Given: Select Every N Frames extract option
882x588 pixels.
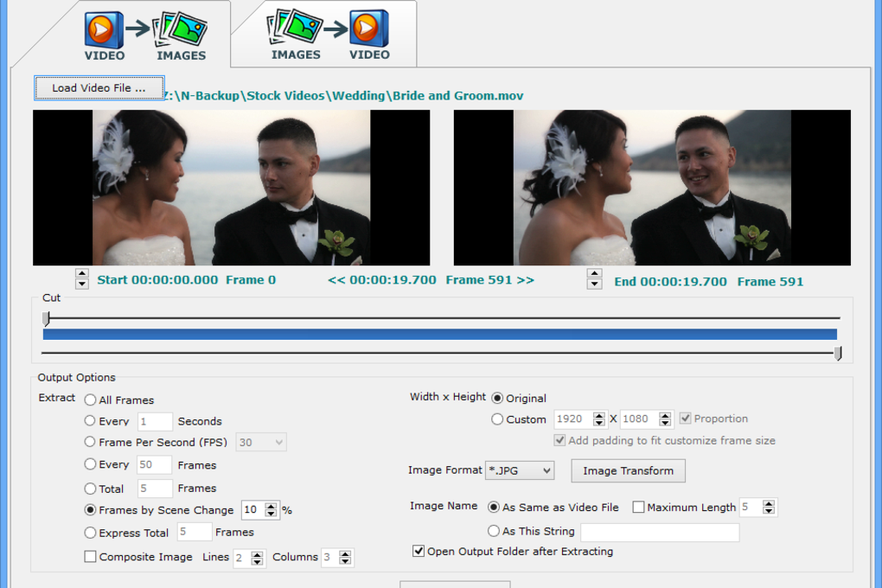Looking at the screenshot, I should click(x=90, y=464).
